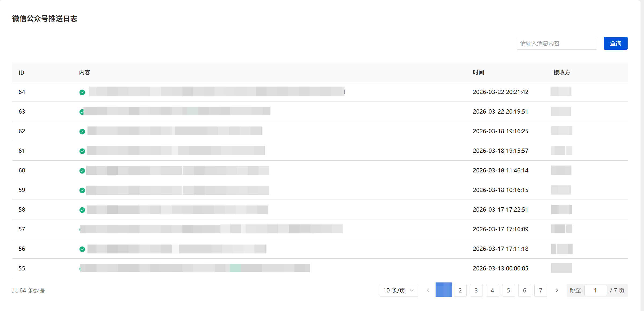Go to next page with right arrow

pos(557,290)
